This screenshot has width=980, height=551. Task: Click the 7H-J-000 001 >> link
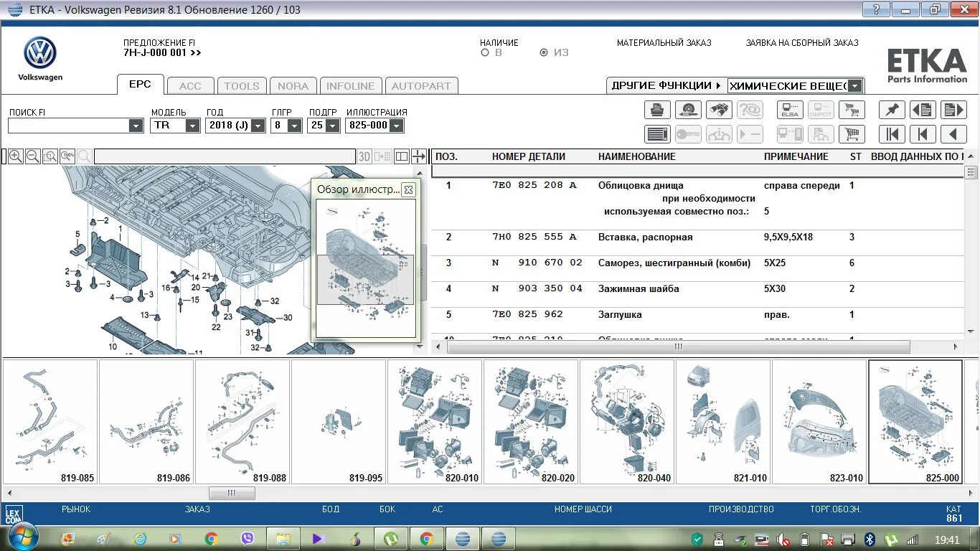[x=162, y=52]
